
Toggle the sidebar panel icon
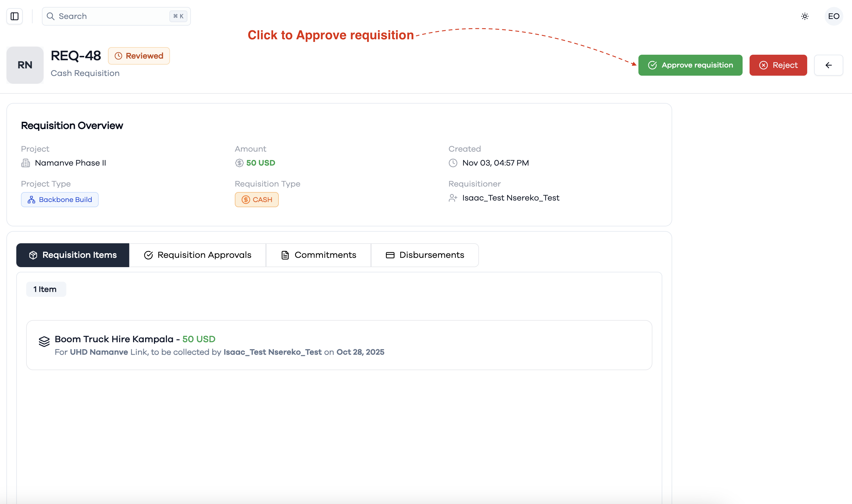pyautogui.click(x=15, y=16)
